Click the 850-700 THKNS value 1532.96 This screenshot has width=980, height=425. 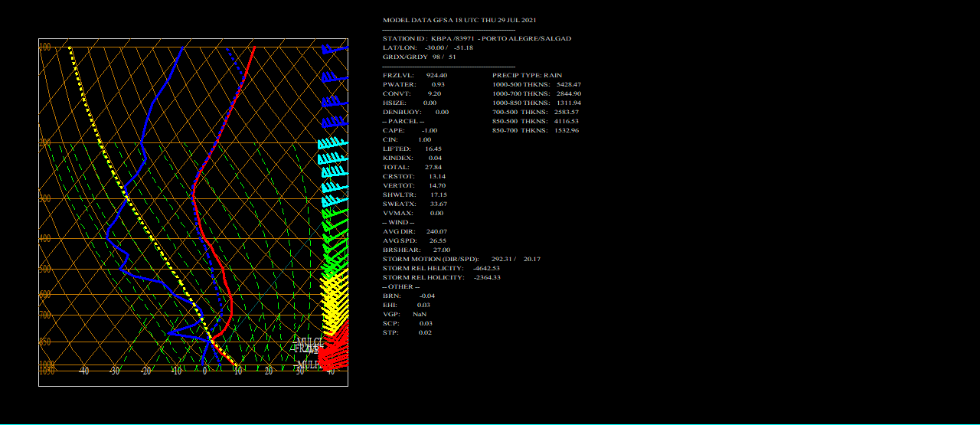coord(567,130)
